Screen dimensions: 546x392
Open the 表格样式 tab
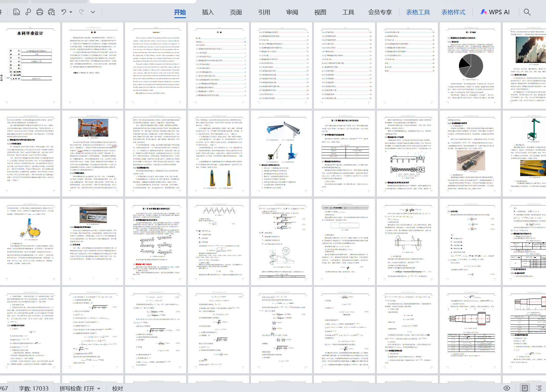point(453,12)
